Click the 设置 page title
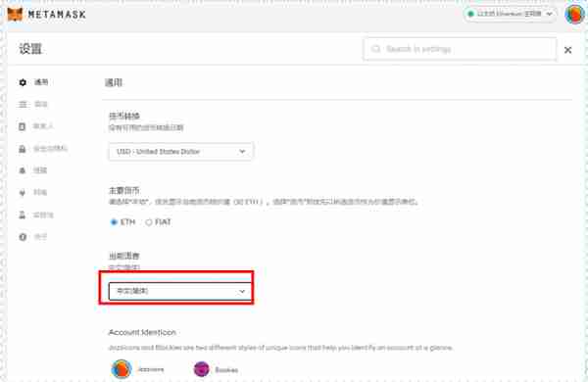This screenshot has width=588, height=382. click(30, 49)
